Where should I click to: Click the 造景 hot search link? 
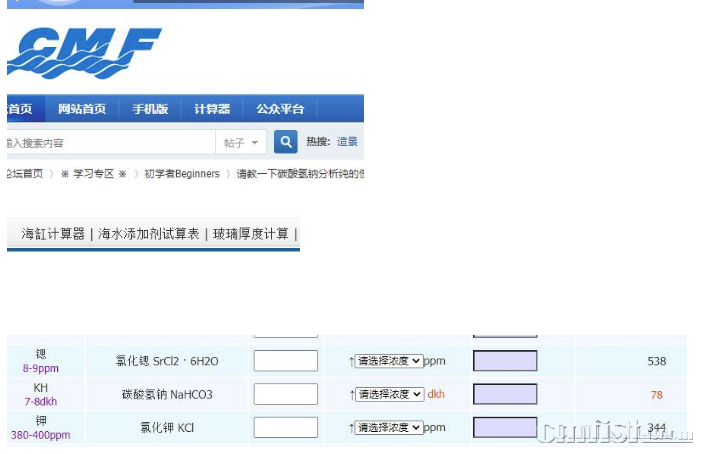click(347, 142)
